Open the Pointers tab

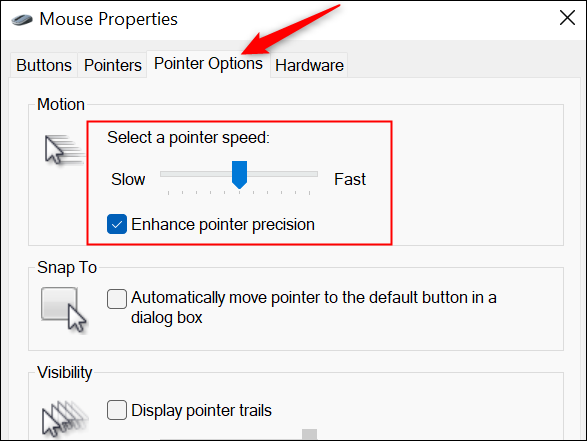[x=112, y=65]
